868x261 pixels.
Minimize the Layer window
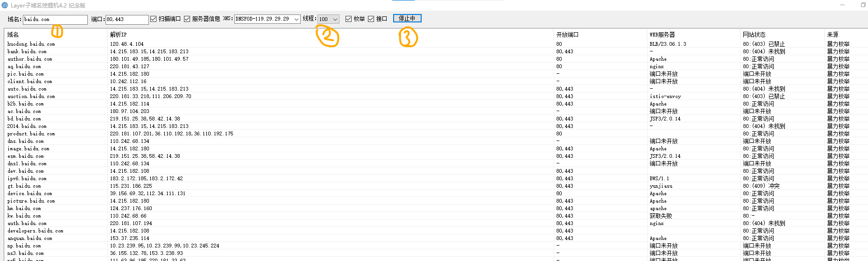coord(843,5)
